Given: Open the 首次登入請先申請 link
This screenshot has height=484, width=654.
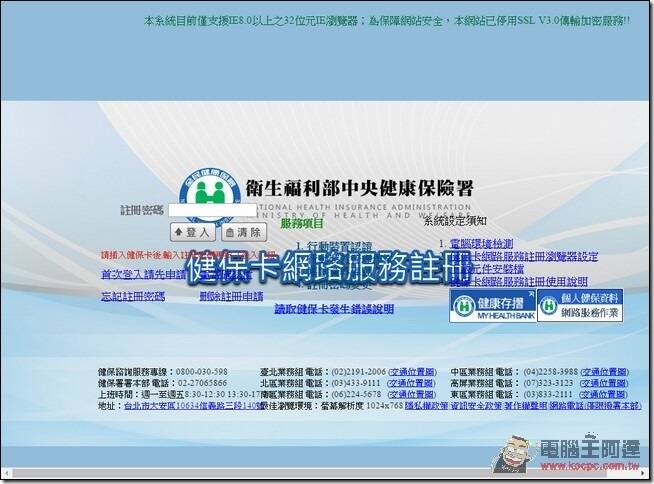Looking at the screenshot, I should point(144,275).
